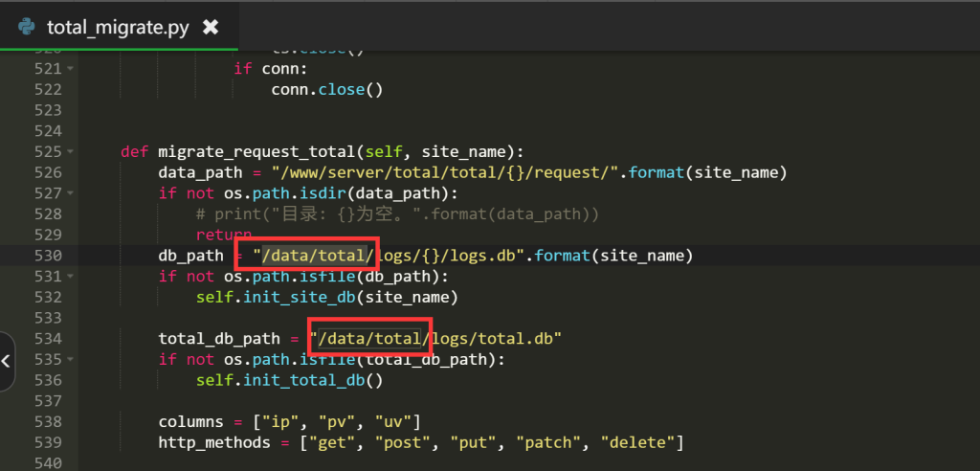Click the self.init_total_db() call
The width and height of the screenshot is (980, 471).
pyautogui.click(x=289, y=380)
